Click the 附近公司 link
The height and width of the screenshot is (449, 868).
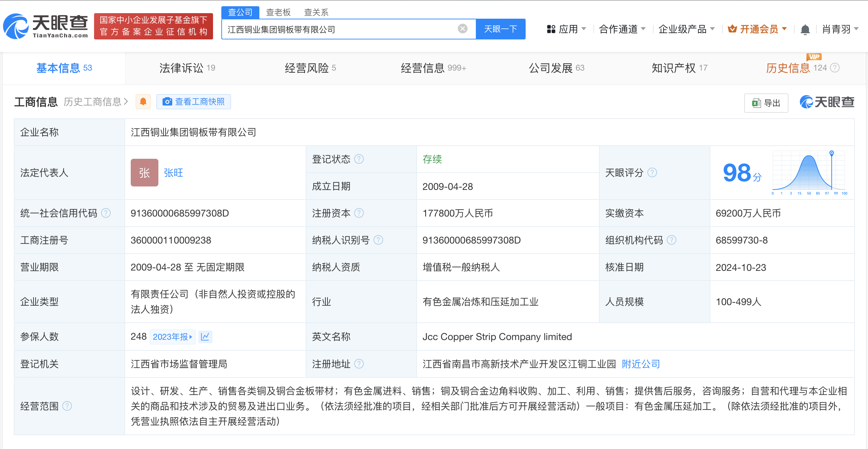(x=641, y=364)
